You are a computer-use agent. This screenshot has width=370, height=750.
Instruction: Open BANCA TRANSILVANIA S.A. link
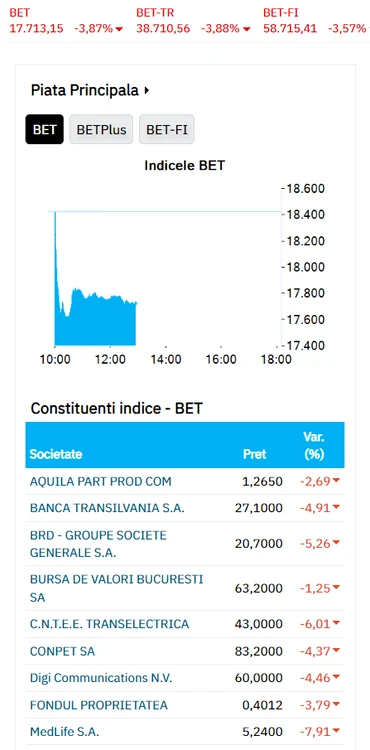(x=107, y=508)
